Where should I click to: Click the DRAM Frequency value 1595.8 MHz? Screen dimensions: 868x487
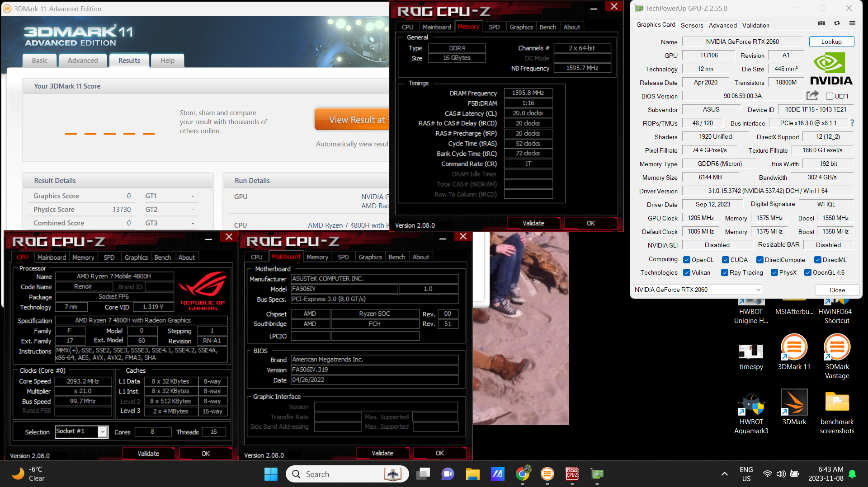click(x=528, y=93)
